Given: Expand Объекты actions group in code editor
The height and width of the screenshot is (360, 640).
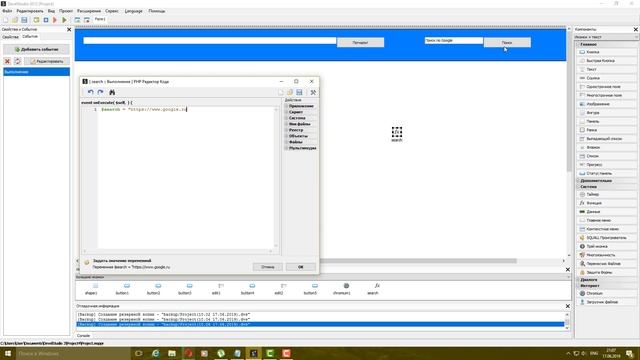Looking at the screenshot, I should point(300,136).
